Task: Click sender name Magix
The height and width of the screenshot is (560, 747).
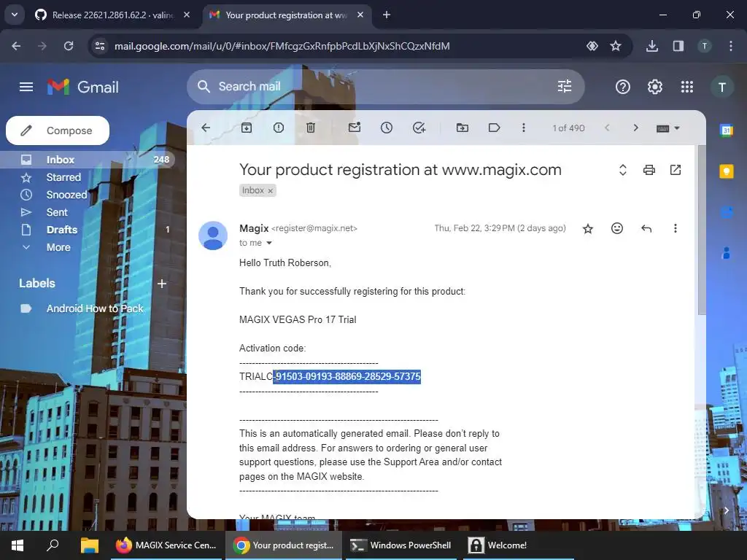Action: pyautogui.click(x=254, y=228)
